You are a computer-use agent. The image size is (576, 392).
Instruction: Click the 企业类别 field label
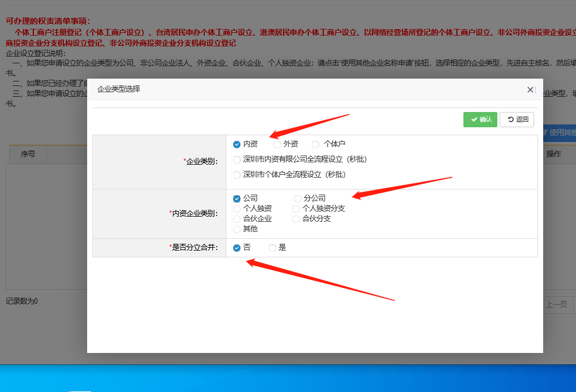tap(201, 161)
